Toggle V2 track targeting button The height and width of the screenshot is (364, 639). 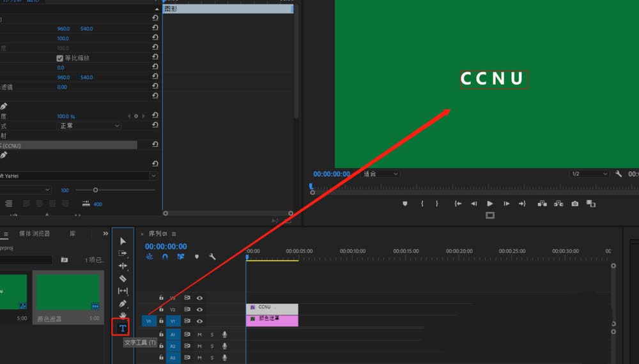click(173, 310)
